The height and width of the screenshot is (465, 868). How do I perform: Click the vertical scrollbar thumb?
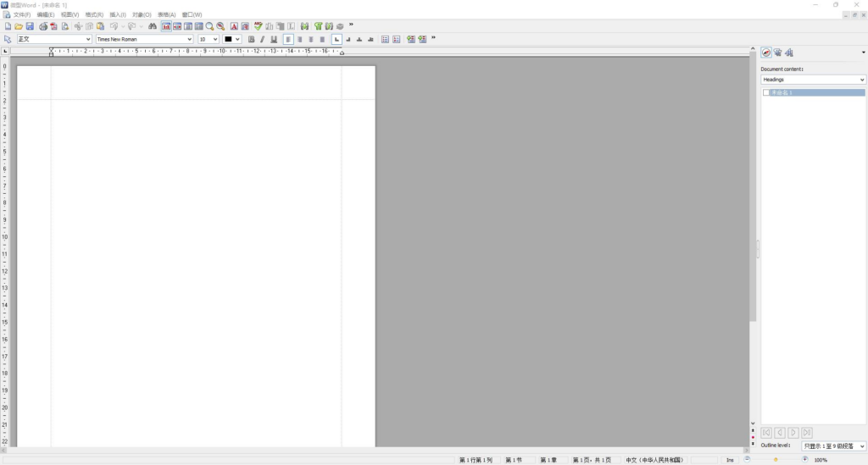click(753, 187)
